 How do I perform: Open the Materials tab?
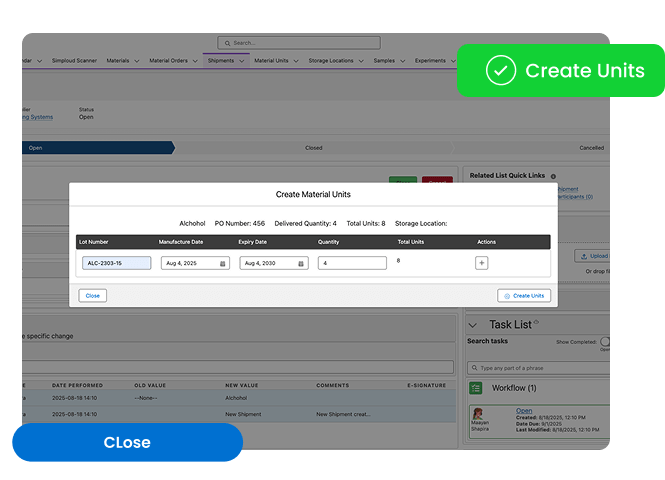click(118, 61)
